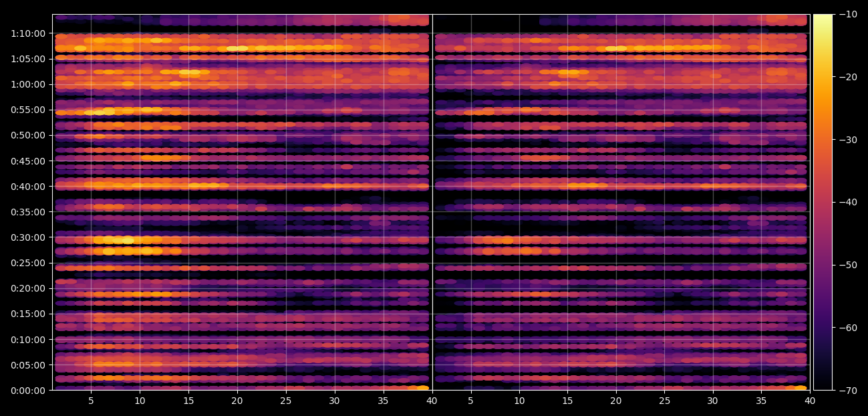
Task: Pick x-axis label 30 under right heatmap
Action: click(x=713, y=401)
